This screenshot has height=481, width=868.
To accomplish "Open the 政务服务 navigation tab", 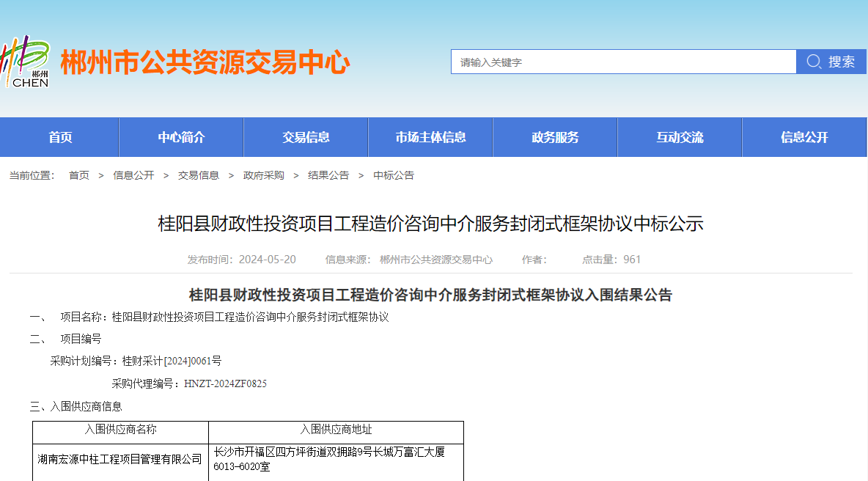I will 555,137.
